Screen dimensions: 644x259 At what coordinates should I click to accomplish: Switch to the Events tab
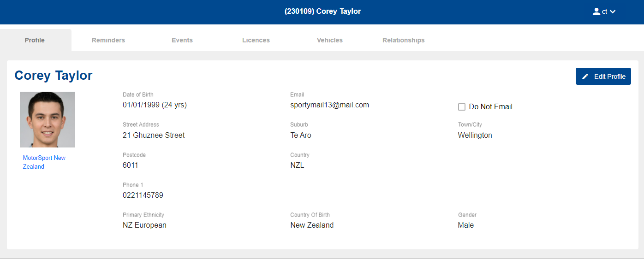click(182, 40)
